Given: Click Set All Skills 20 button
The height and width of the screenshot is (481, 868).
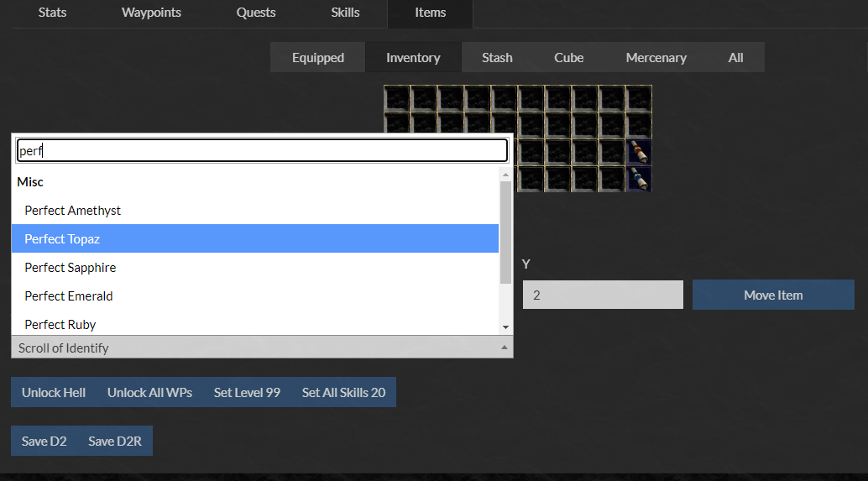Looking at the screenshot, I should [x=344, y=392].
